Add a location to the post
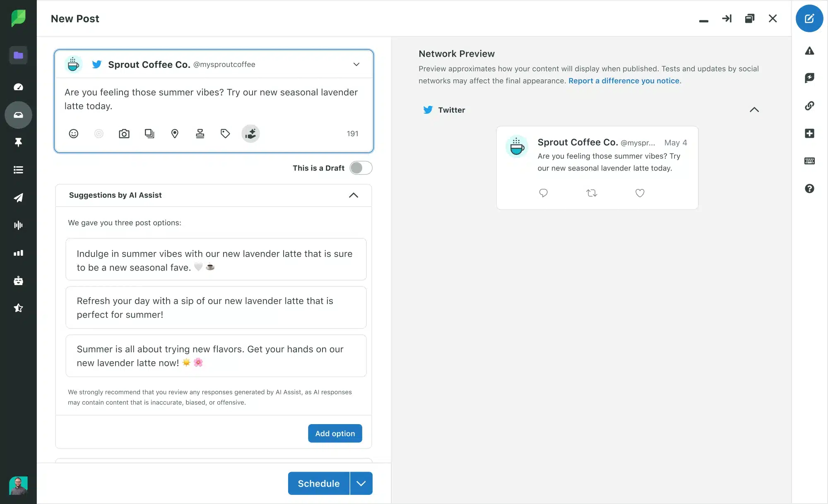This screenshot has width=828, height=504. pyautogui.click(x=175, y=134)
